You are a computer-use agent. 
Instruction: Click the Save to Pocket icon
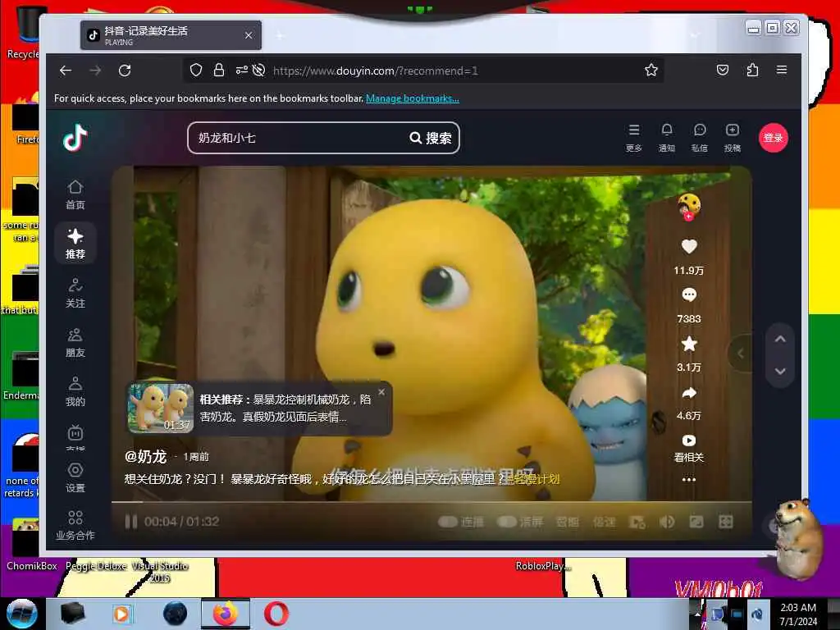(x=723, y=70)
